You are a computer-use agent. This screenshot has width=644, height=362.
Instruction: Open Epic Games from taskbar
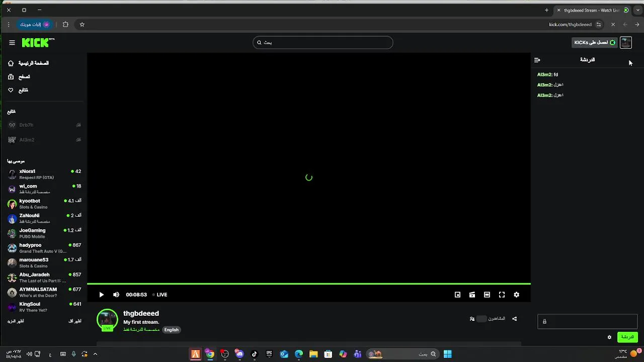(x=269, y=354)
